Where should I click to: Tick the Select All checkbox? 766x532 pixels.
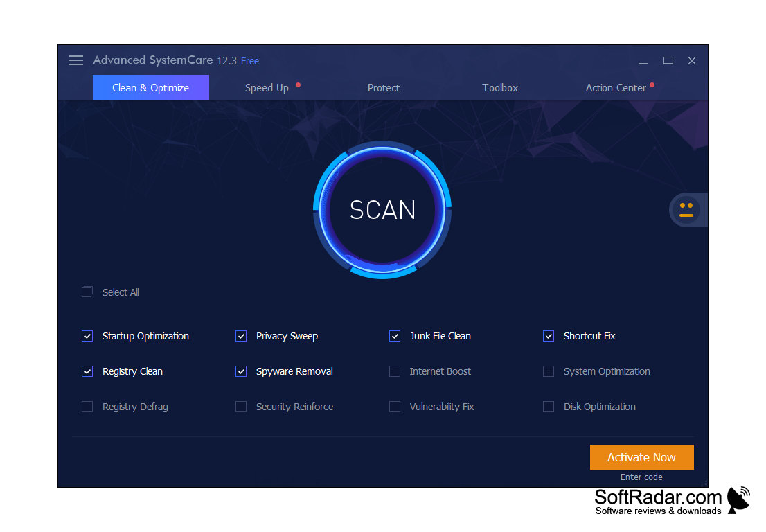[x=87, y=292]
